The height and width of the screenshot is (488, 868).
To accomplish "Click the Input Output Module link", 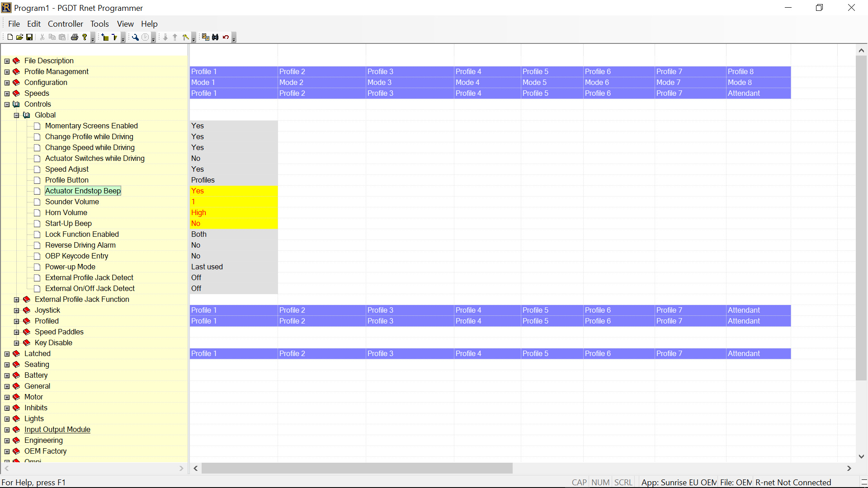I will 57,430.
